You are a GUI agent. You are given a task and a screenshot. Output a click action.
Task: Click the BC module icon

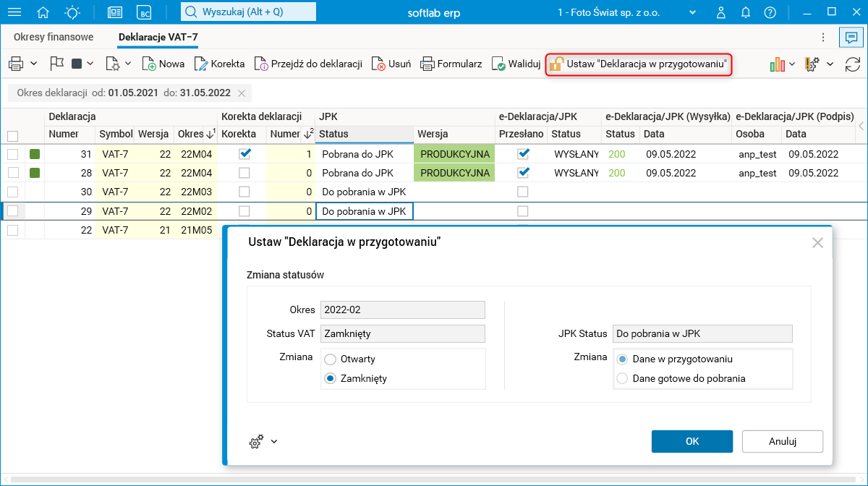(x=145, y=12)
